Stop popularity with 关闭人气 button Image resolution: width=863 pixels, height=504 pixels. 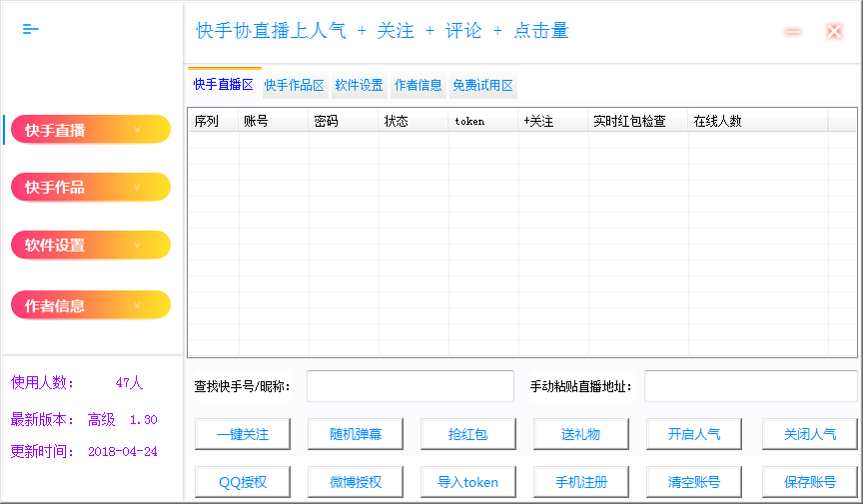pyautogui.click(x=810, y=434)
